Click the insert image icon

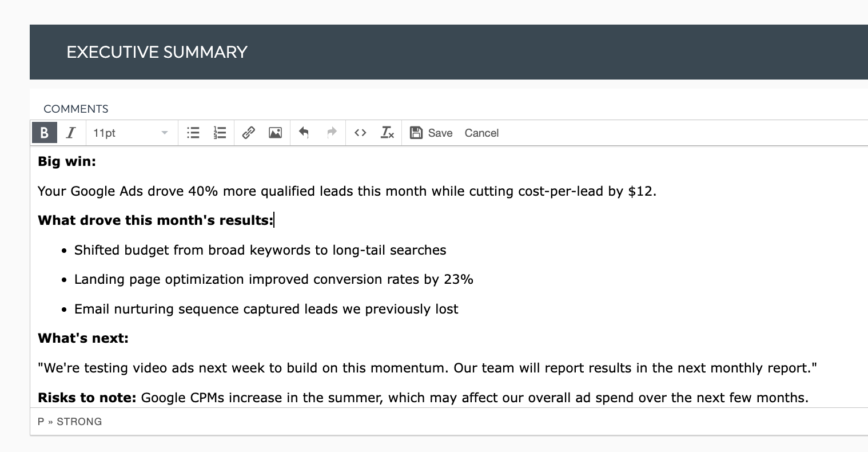coord(275,133)
